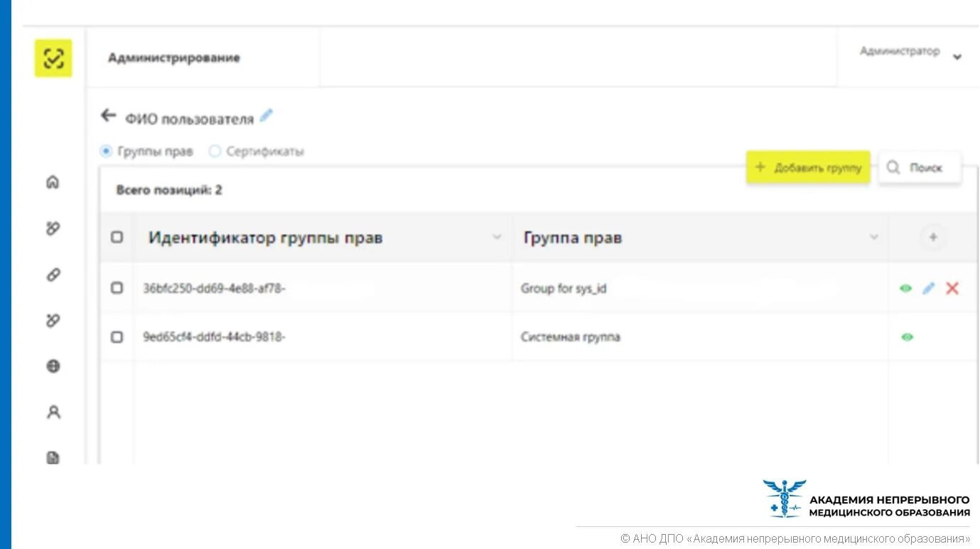Add a column with the plus button
Viewport: 980px width, 549px height.
(x=933, y=238)
